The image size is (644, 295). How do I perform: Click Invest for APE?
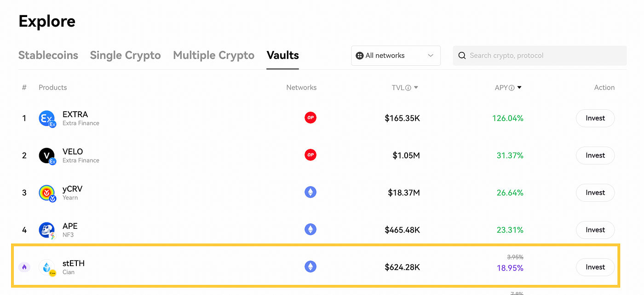click(595, 230)
